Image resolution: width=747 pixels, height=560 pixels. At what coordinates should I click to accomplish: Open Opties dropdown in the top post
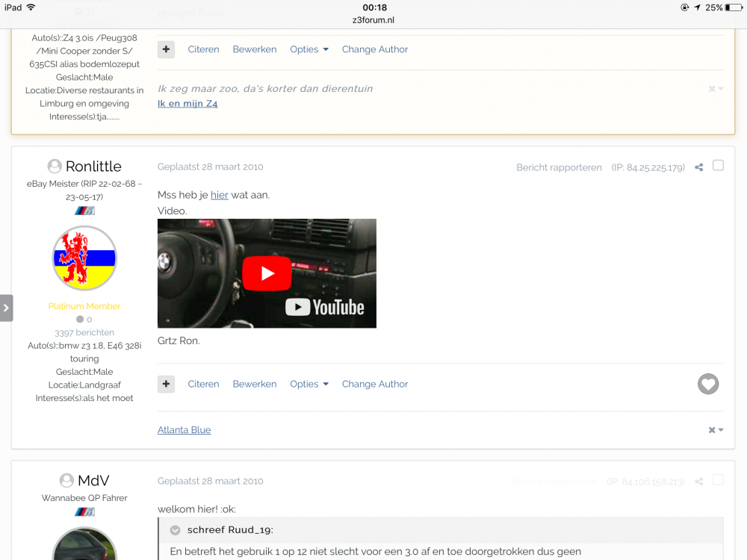[309, 49]
